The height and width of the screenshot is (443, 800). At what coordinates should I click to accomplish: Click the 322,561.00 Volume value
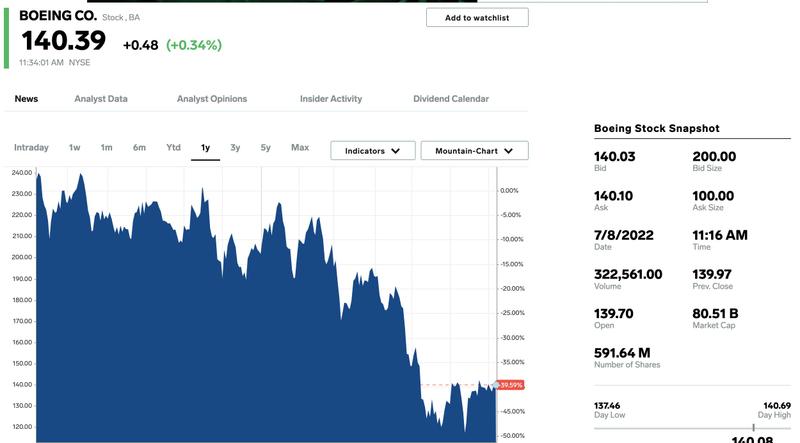tap(628, 275)
